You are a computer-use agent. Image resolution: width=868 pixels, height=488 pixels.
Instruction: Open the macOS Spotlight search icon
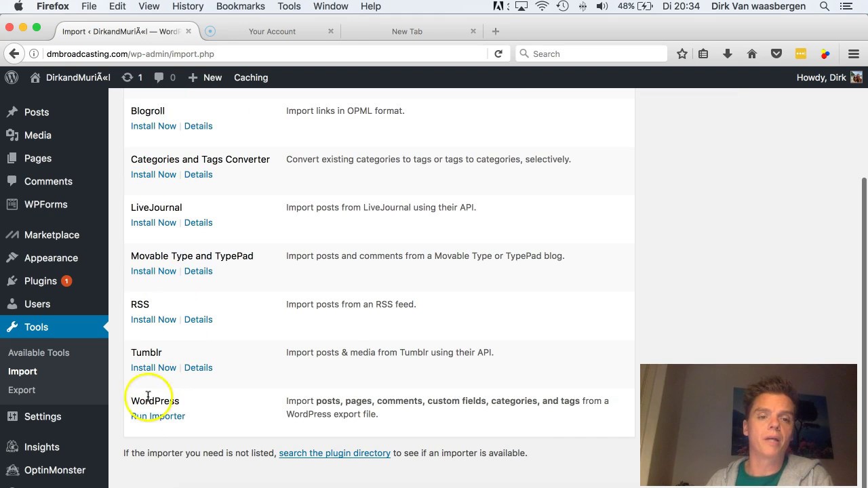tap(825, 6)
